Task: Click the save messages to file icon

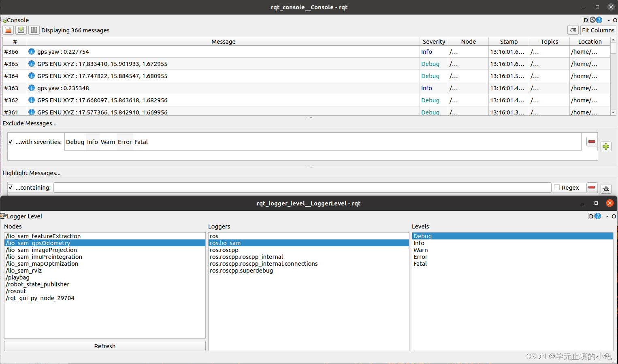Action: click(x=21, y=30)
